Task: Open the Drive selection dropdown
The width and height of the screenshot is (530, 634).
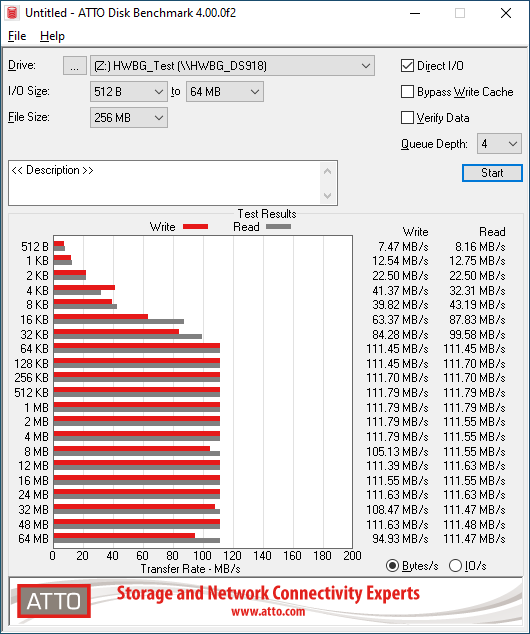Action: point(232,66)
